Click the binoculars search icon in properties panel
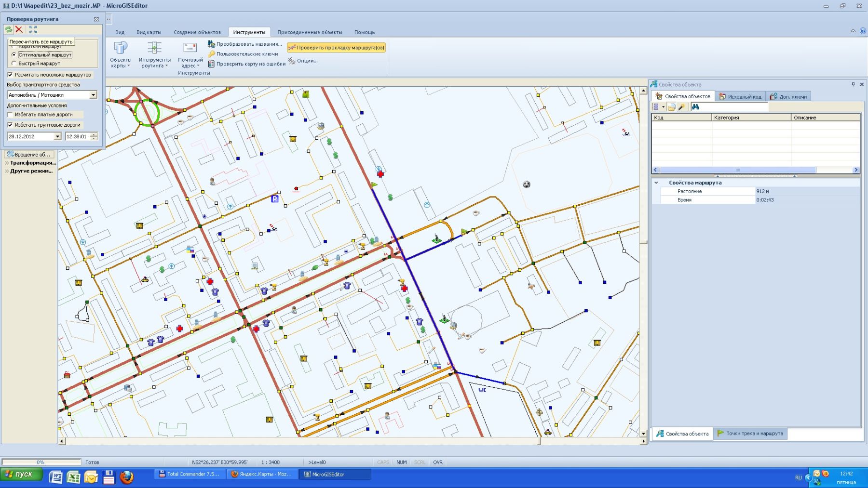The image size is (868, 488). [695, 107]
